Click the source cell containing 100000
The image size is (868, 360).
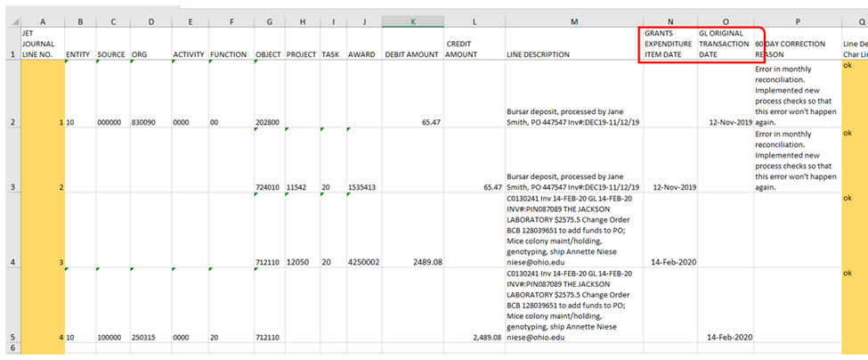(x=111, y=338)
